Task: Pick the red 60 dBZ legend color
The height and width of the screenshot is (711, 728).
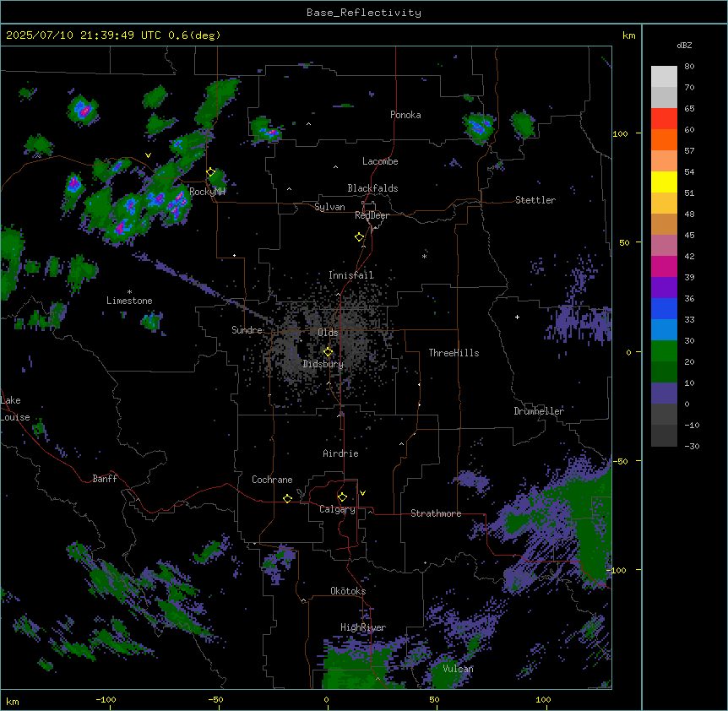Action: click(x=664, y=119)
